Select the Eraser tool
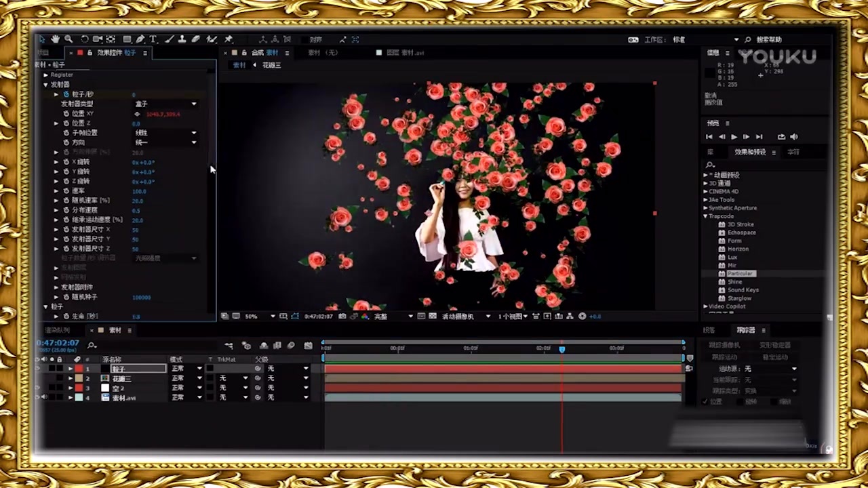Image resolution: width=868 pixels, height=488 pixels. coord(195,39)
